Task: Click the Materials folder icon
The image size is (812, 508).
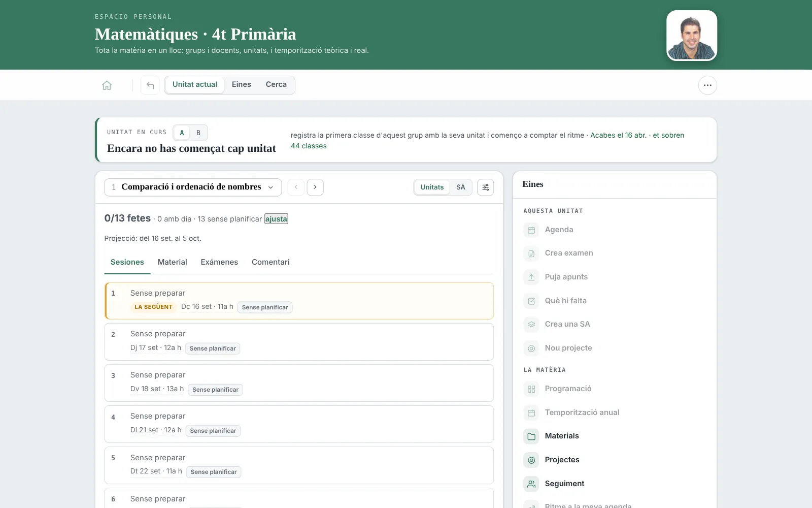Action: pyautogui.click(x=531, y=436)
